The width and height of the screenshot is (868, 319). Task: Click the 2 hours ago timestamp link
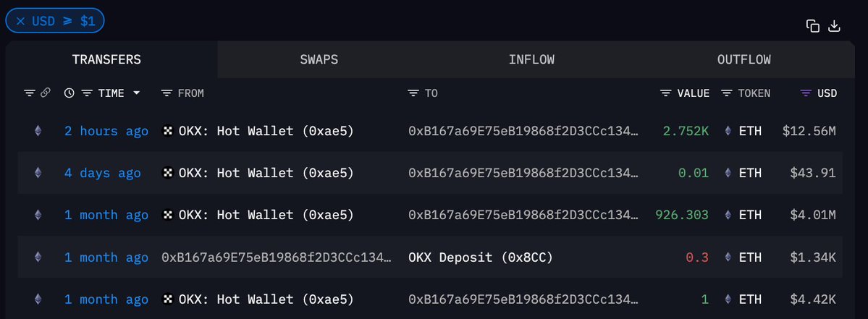tap(106, 131)
